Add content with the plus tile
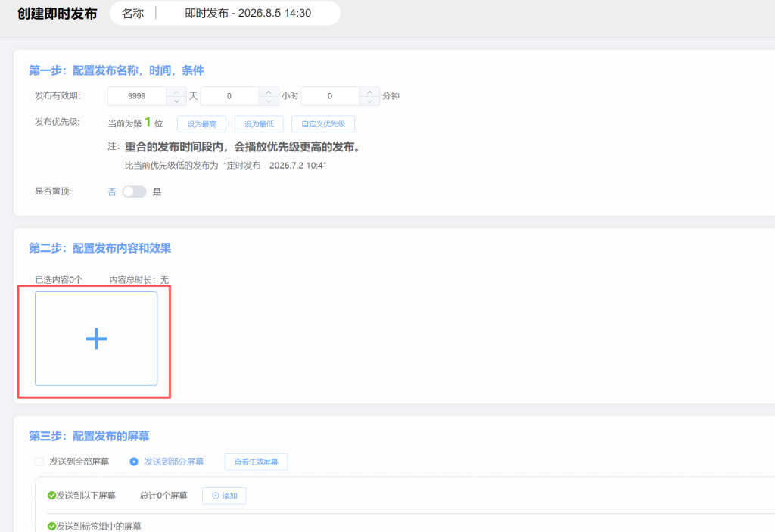Screen dimensions: 775x532 [x=96, y=339]
